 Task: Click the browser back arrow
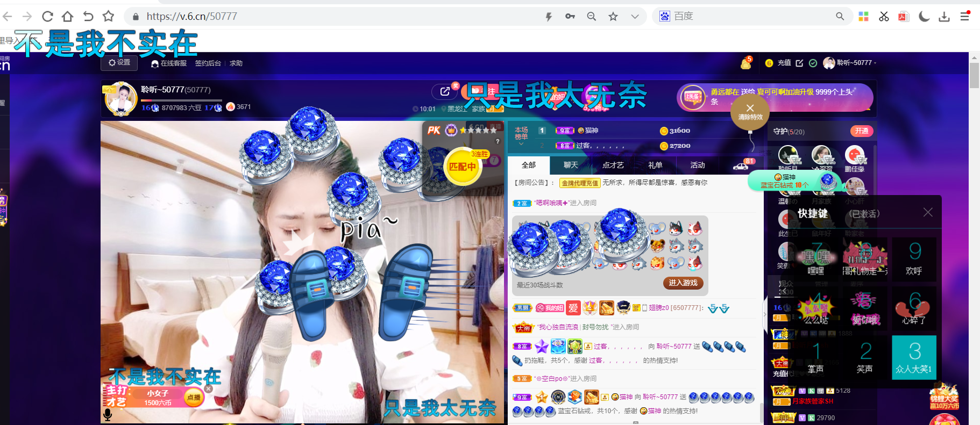(7, 17)
